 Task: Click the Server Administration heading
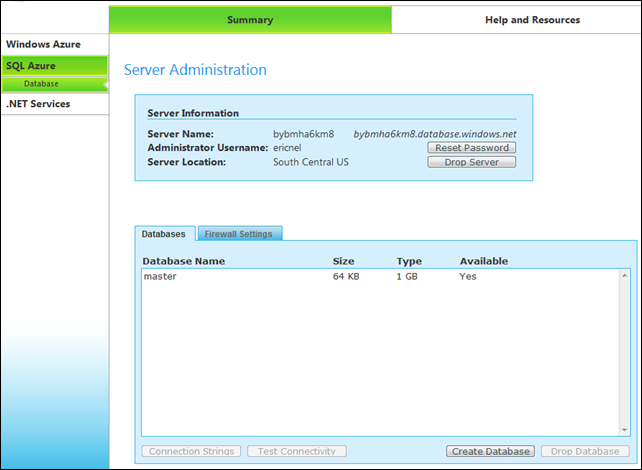195,70
